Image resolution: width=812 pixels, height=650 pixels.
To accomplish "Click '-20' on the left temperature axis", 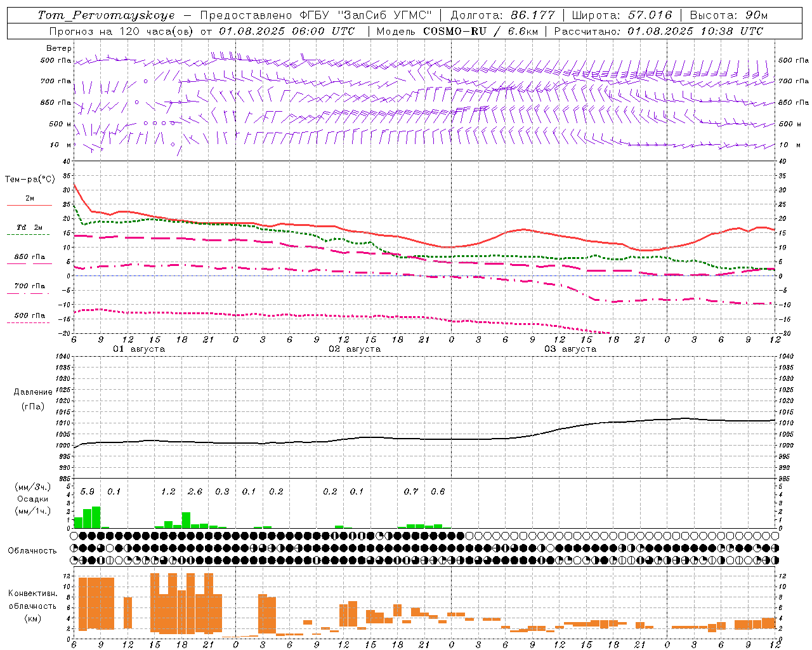I will (x=65, y=333).
